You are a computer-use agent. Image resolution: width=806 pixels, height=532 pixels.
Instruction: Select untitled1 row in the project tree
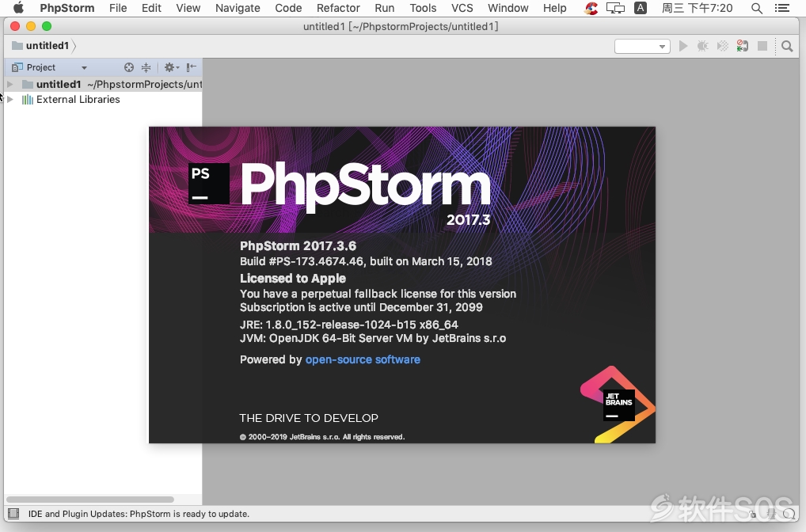[103, 84]
